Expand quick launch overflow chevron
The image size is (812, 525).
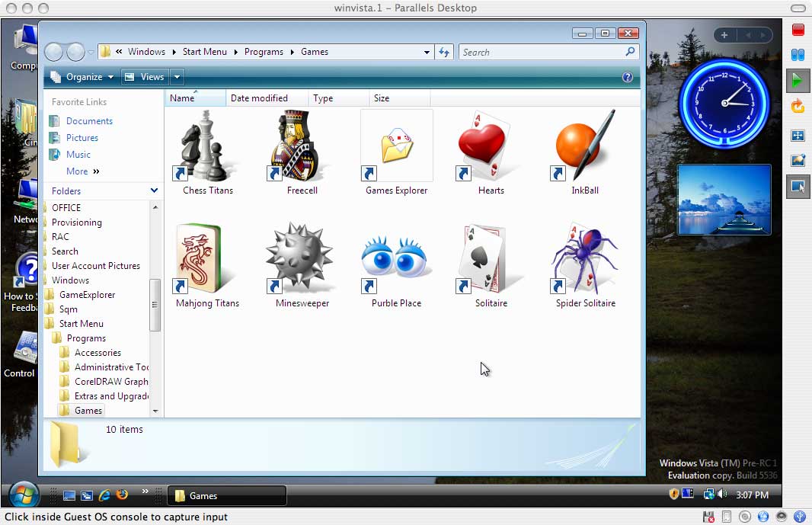(145, 491)
